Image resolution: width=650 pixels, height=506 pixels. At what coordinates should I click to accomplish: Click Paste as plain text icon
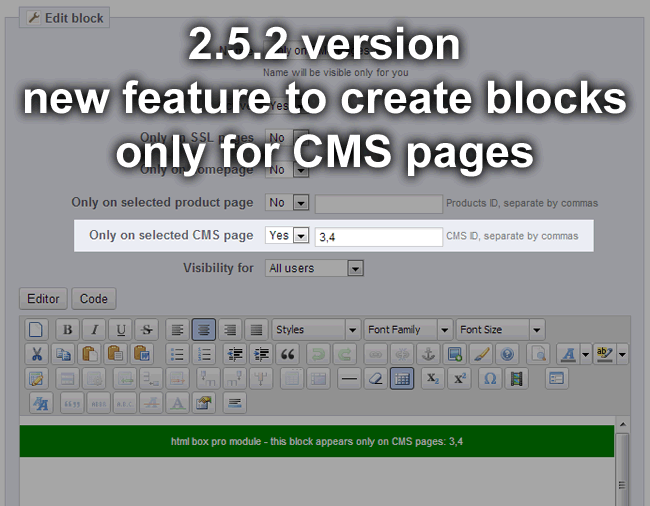coord(116,354)
